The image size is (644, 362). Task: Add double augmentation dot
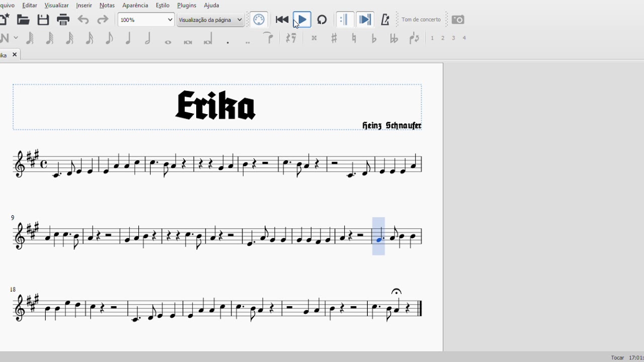tap(248, 42)
